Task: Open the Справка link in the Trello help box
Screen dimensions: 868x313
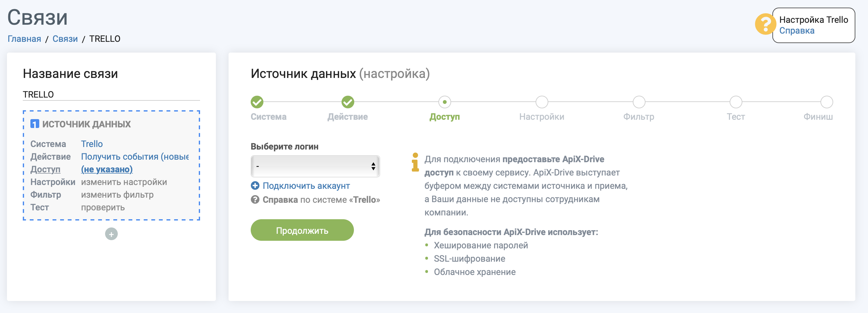Action: tap(796, 31)
